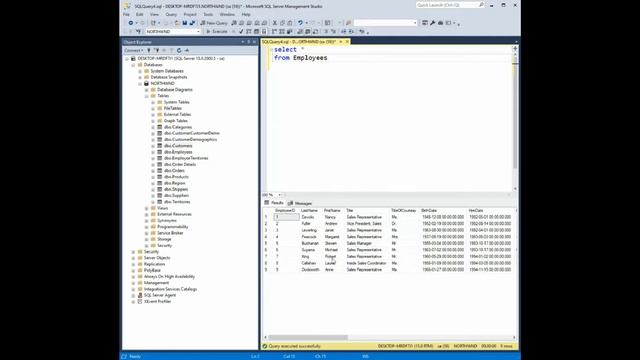640x360 pixels.
Task: Select the Replication node
Action: pos(154,264)
